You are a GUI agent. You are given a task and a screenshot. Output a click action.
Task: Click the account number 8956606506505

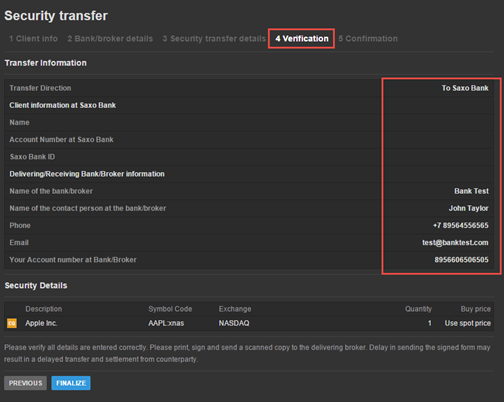pyautogui.click(x=461, y=260)
